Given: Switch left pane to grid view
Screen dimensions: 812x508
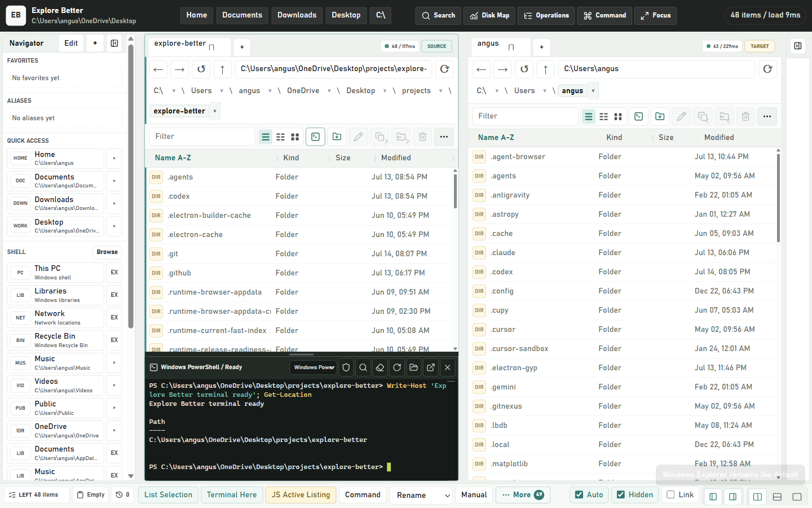Looking at the screenshot, I should (295, 137).
